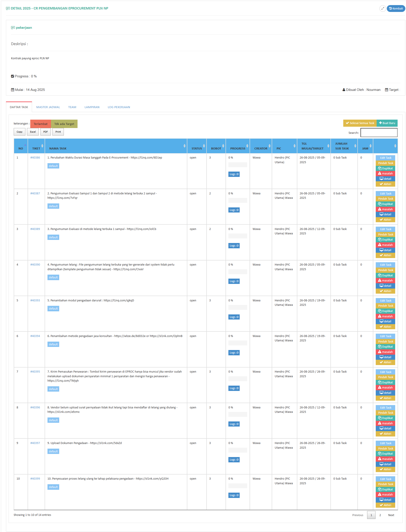Sort by PROGRESS column header

tap(238, 146)
